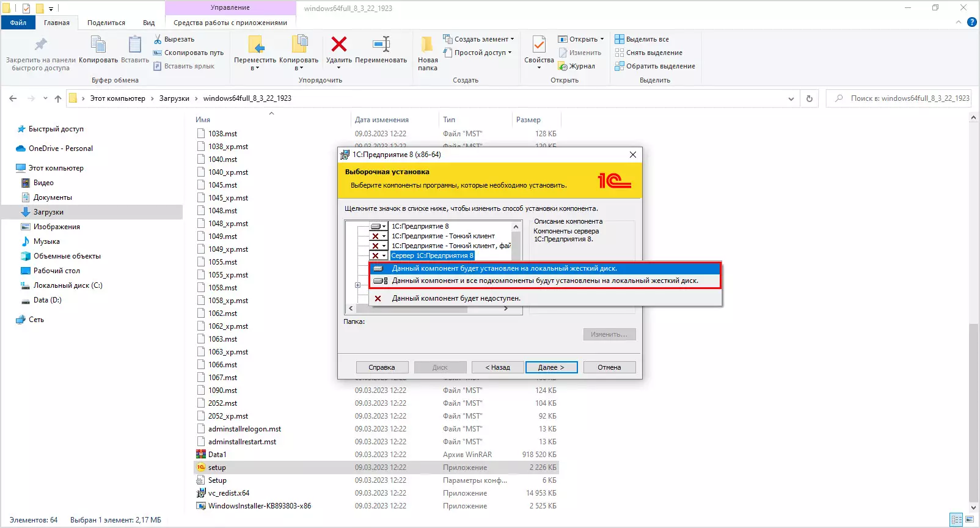Expand the collapsed component tree node
This screenshot has width=980, height=528.
[x=357, y=285]
